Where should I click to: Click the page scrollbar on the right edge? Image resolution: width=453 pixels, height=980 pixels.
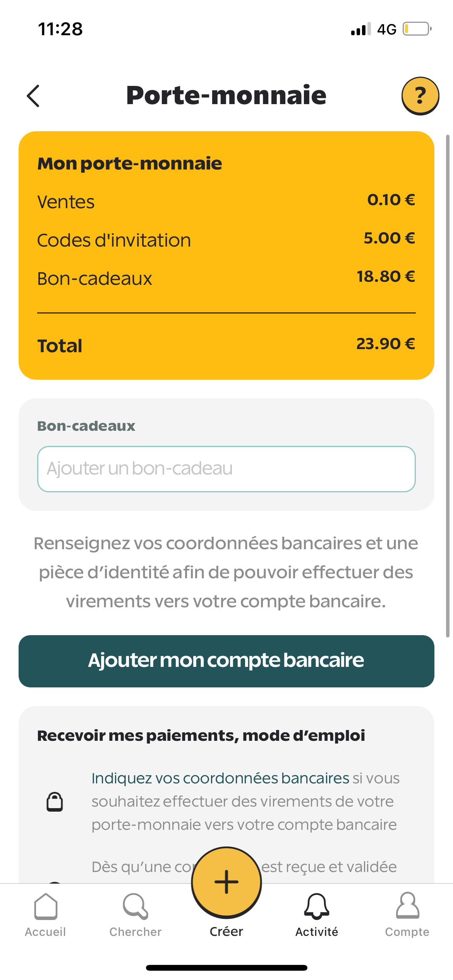click(448, 385)
